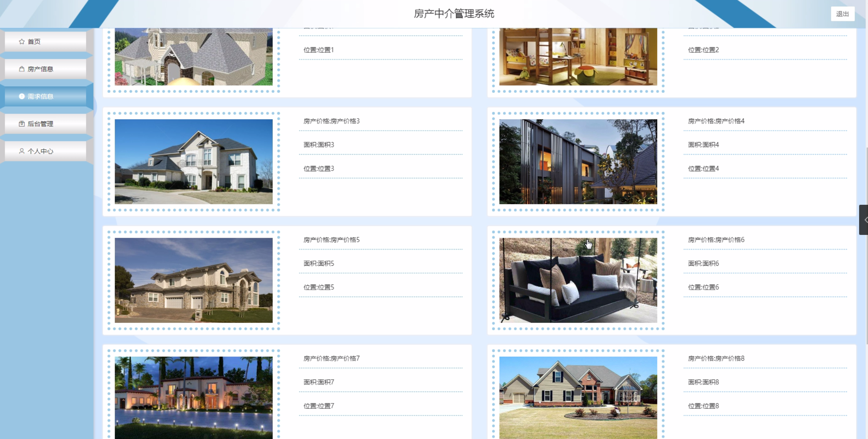The image size is (868, 439).
Task: Click the circle icon beside 需求信息
Action: [22, 96]
